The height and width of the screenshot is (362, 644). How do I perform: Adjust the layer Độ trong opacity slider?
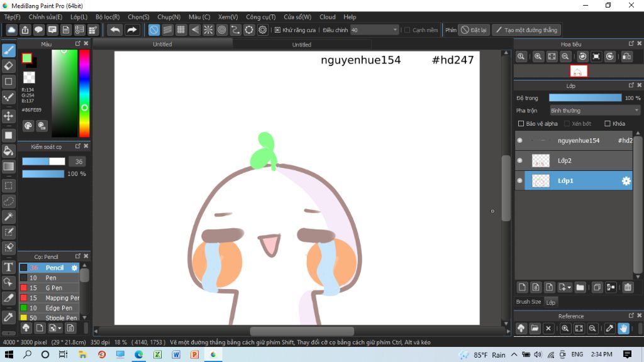[x=585, y=97]
